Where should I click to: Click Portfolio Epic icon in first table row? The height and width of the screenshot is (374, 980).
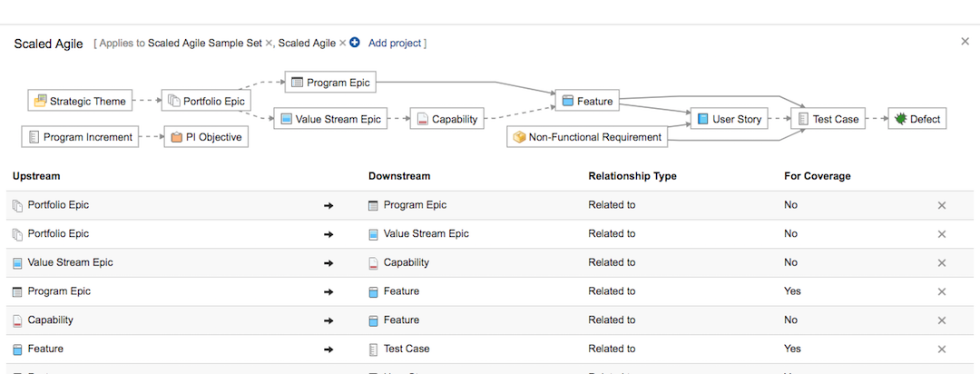click(17, 205)
